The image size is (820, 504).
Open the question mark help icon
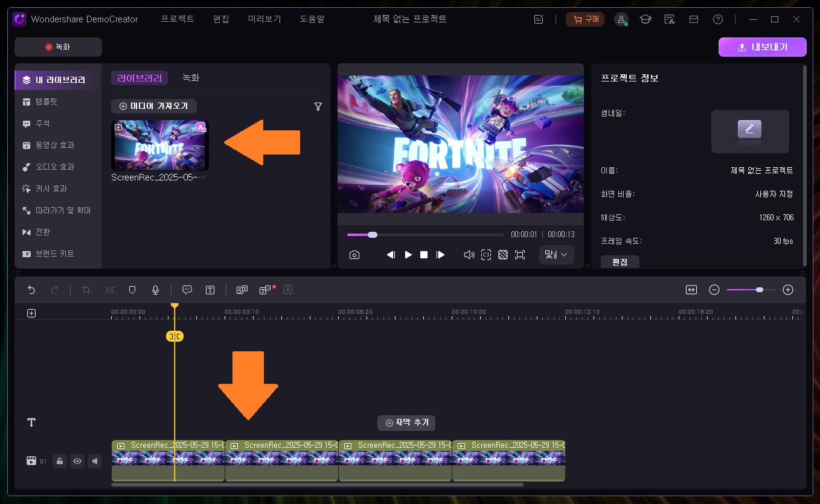tap(718, 19)
